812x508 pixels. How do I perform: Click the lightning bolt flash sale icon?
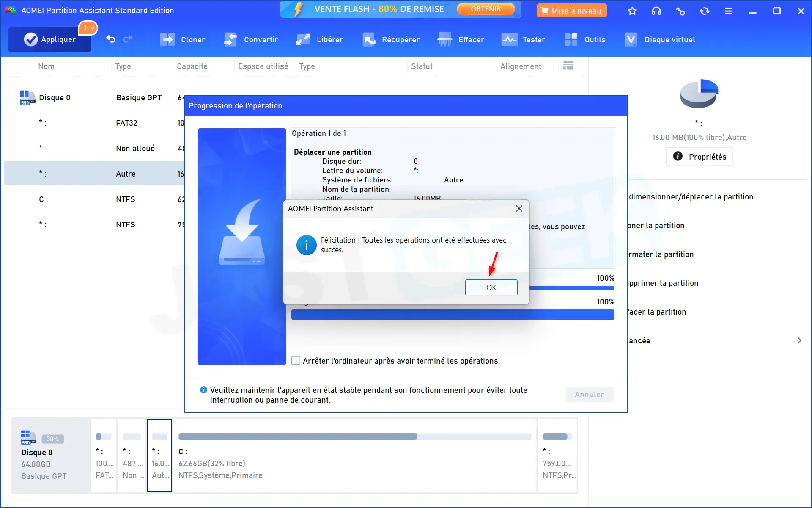[299, 9]
